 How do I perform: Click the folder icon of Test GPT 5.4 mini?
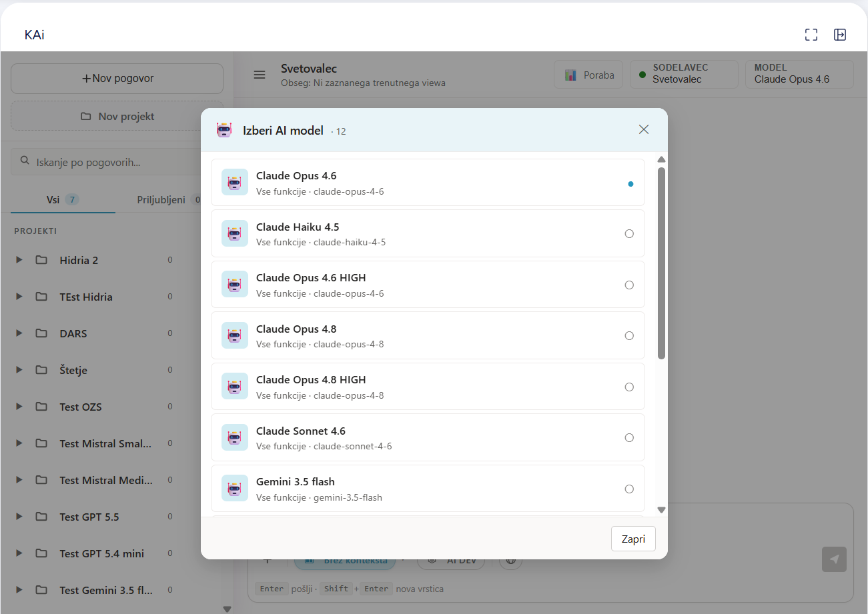41,553
